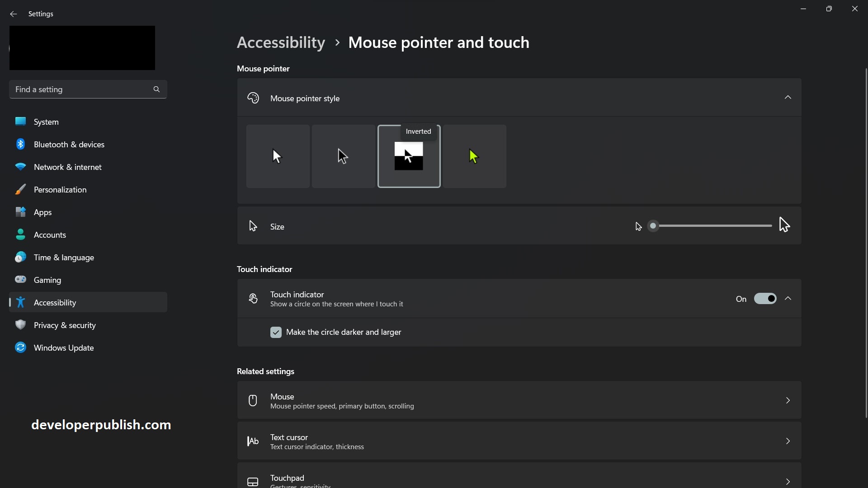Select Apps in the sidebar

(42, 212)
